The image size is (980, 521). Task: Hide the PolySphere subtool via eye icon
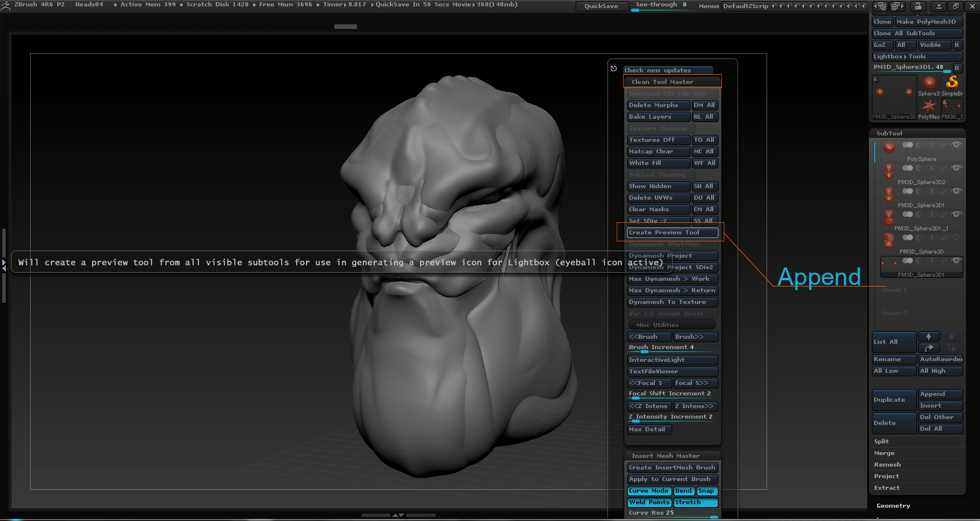957,145
